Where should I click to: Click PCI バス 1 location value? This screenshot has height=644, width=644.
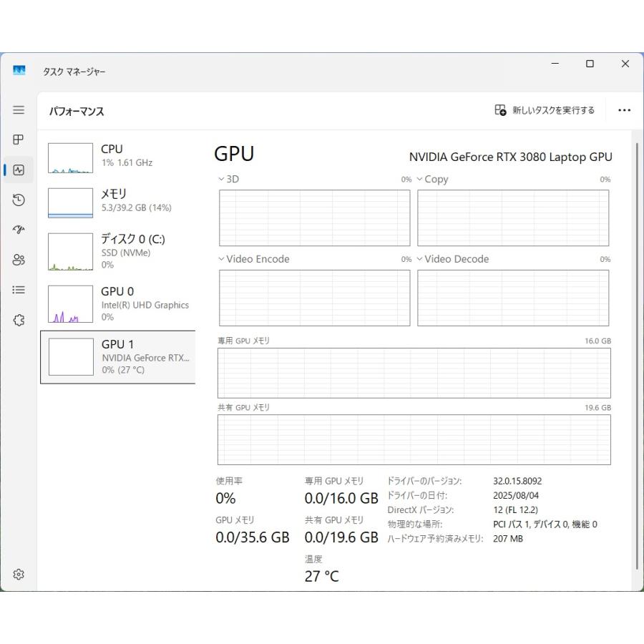(545, 524)
